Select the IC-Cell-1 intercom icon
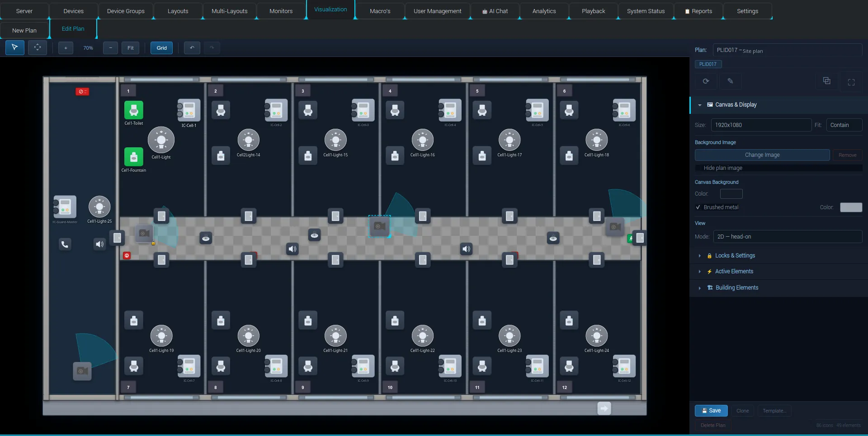868x436 pixels. 189,110
